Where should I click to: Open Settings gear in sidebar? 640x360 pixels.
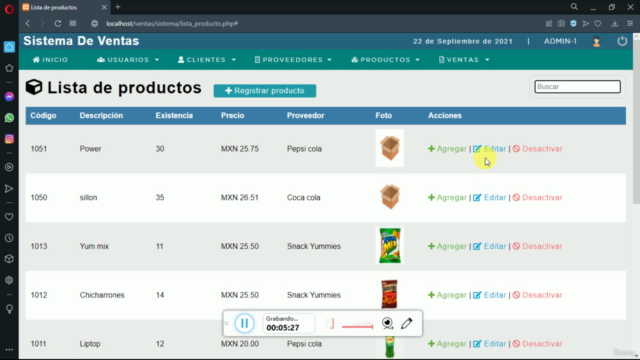(9, 280)
